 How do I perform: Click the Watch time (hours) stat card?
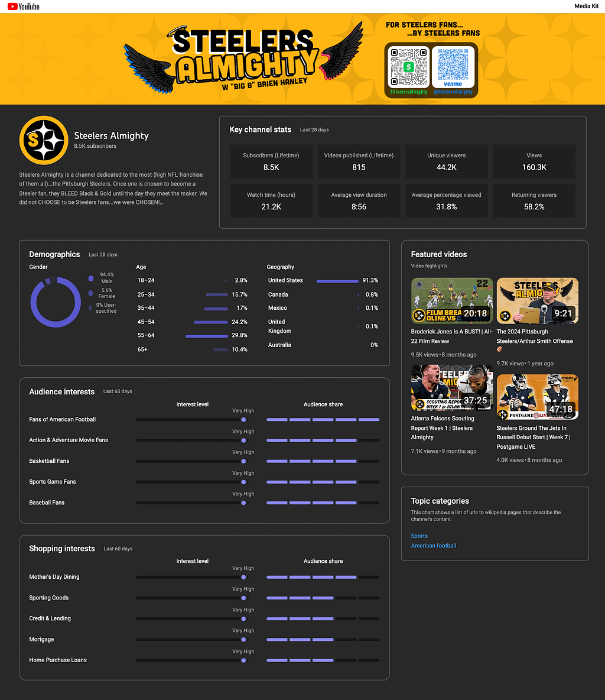click(x=271, y=200)
